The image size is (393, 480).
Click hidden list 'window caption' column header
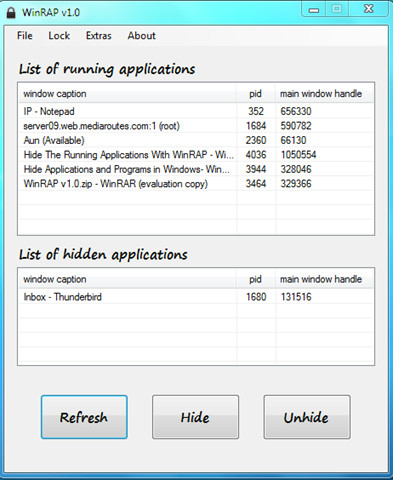(128, 279)
